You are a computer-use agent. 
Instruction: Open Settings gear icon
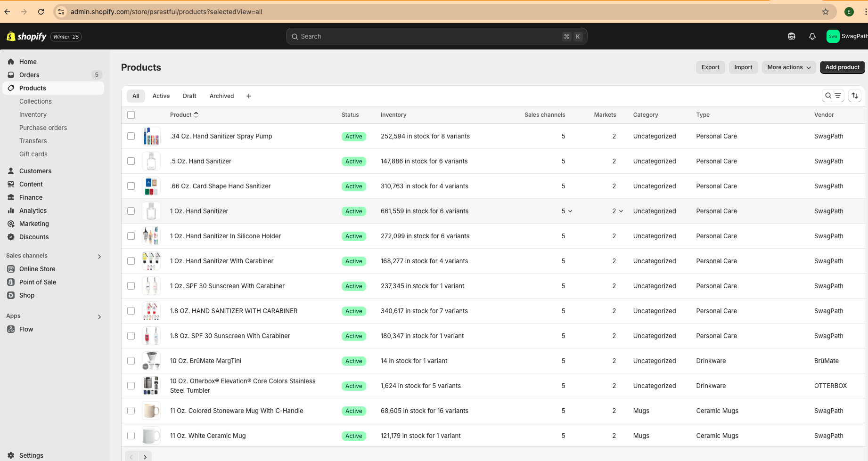point(11,455)
